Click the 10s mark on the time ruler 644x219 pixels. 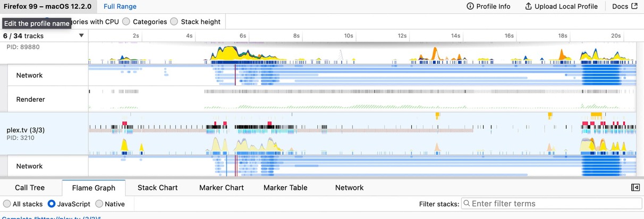coord(349,36)
